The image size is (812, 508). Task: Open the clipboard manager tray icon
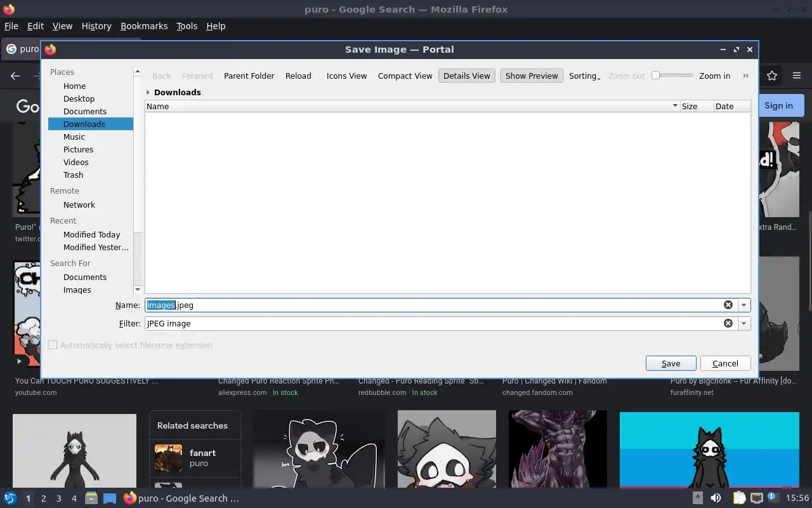click(x=740, y=498)
